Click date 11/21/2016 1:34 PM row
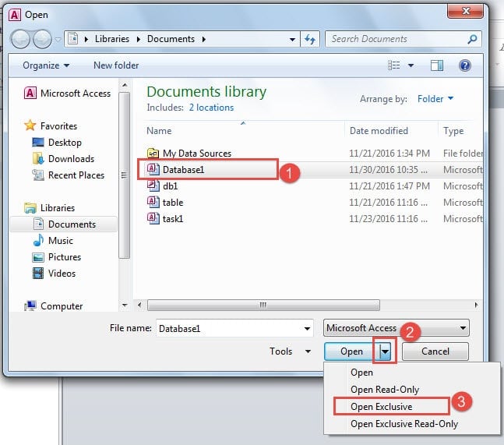504x445 pixels. coord(389,153)
